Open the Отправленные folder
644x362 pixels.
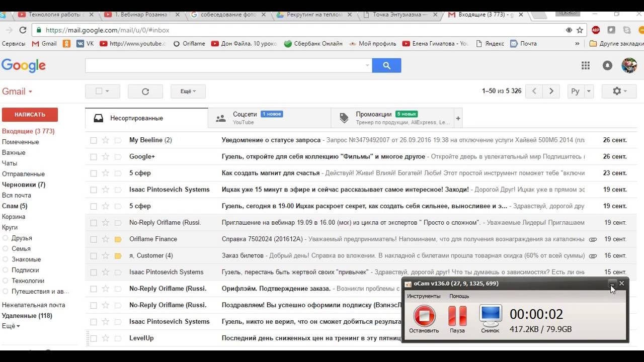[23, 174]
